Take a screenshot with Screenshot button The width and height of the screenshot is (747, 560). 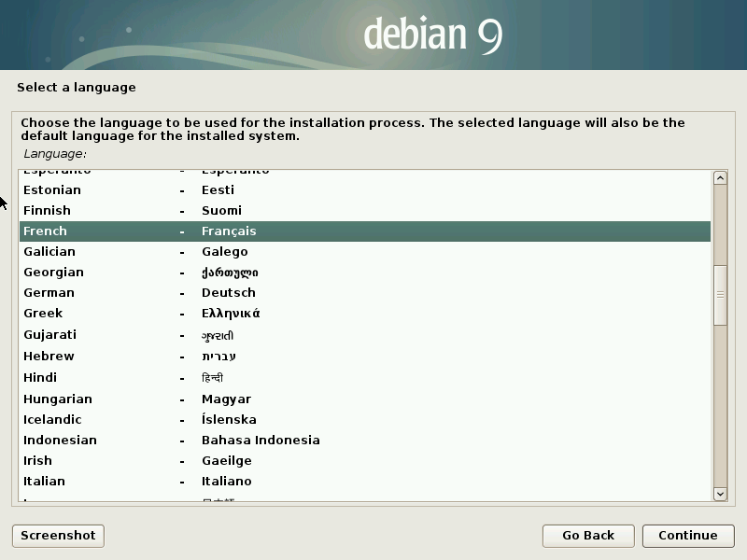(58, 535)
